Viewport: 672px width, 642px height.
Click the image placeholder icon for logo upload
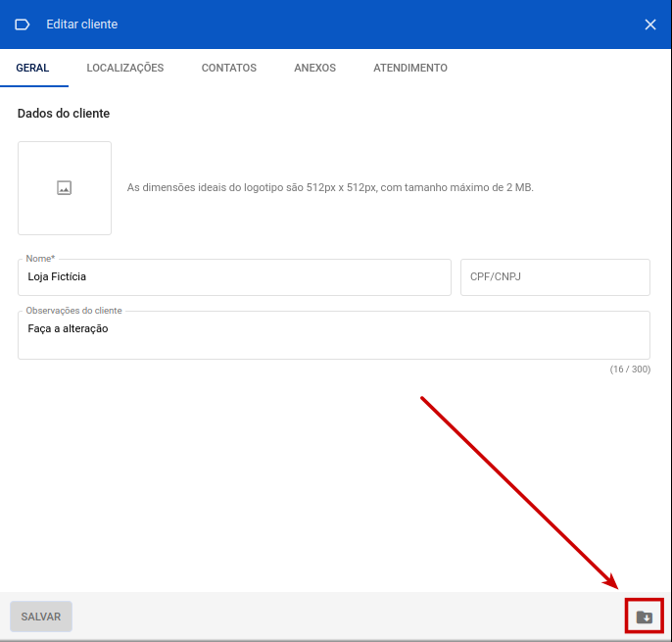pyautogui.click(x=65, y=188)
